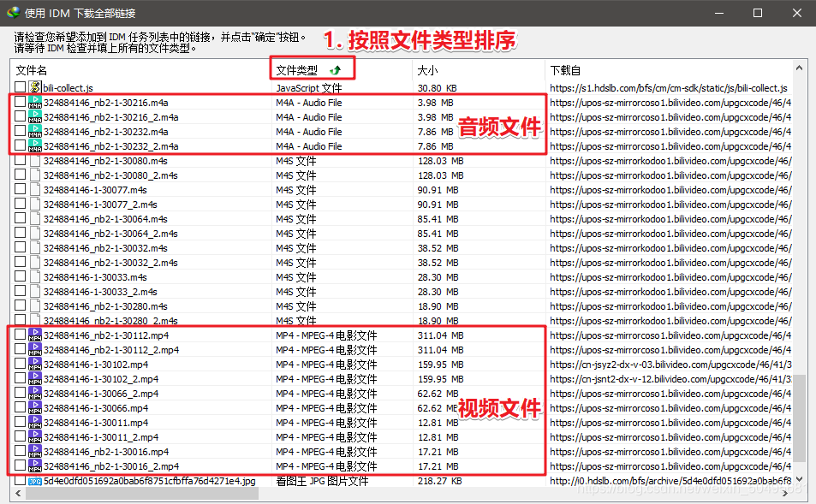Viewport: 816px width, 504px height.
Task: Click the horizontal scrollbar thumb
Action: (142, 493)
